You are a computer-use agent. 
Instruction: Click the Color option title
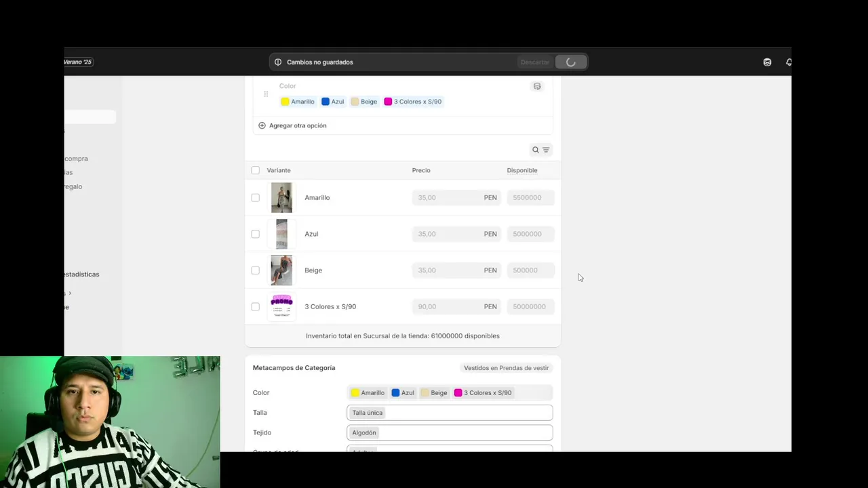tap(288, 86)
